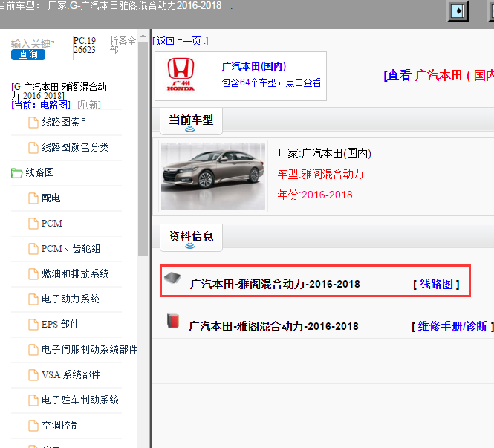
Task: Open the 线路图 link in bracket
Action: coord(436,284)
